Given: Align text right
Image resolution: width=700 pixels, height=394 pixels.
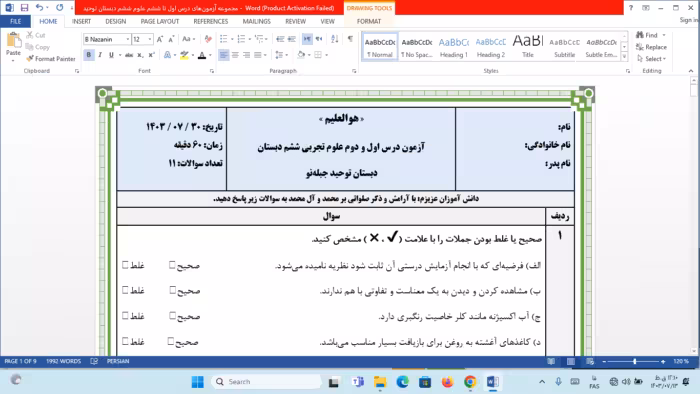Looking at the screenshot, I should point(246,55).
